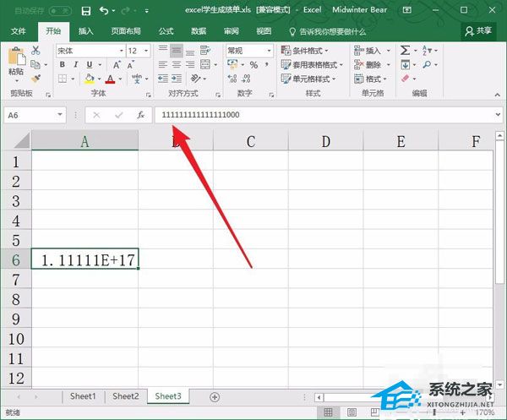Click the Find and Select magnifier icon
The width and height of the screenshot is (507, 420).
coord(427,65)
